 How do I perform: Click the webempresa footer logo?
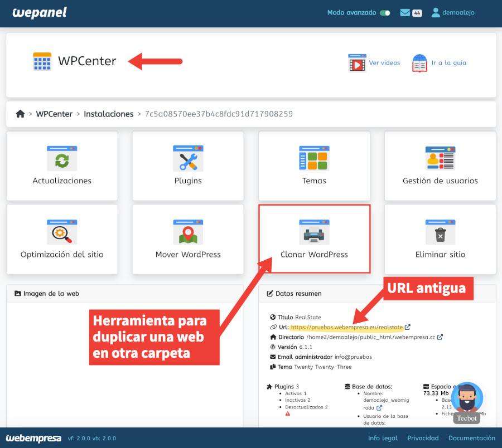33,438
